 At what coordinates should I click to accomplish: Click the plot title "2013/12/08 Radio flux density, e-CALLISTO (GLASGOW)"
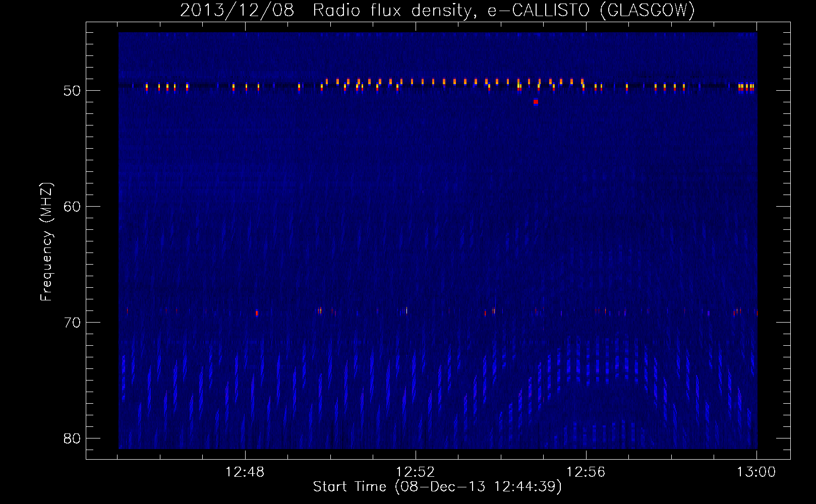coord(437,11)
